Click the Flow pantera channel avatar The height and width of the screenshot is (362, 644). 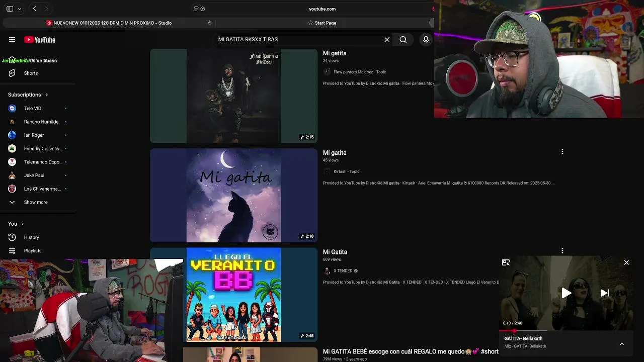pos(327,72)
